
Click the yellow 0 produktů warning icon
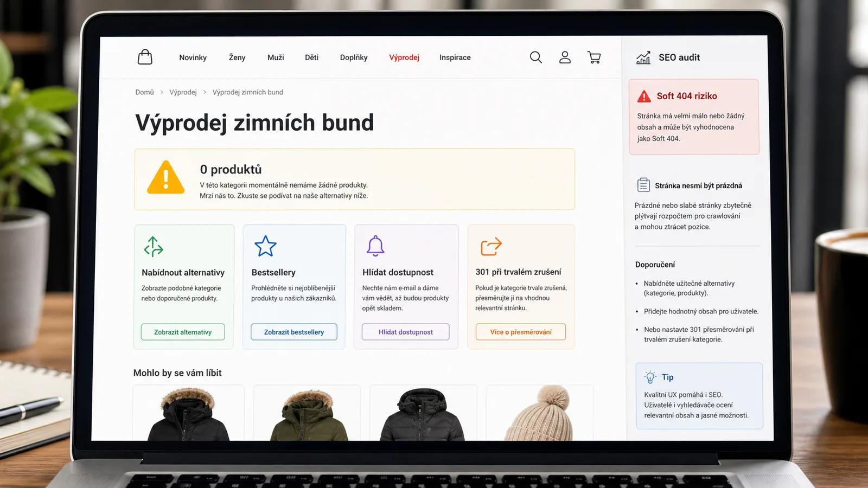165,177
